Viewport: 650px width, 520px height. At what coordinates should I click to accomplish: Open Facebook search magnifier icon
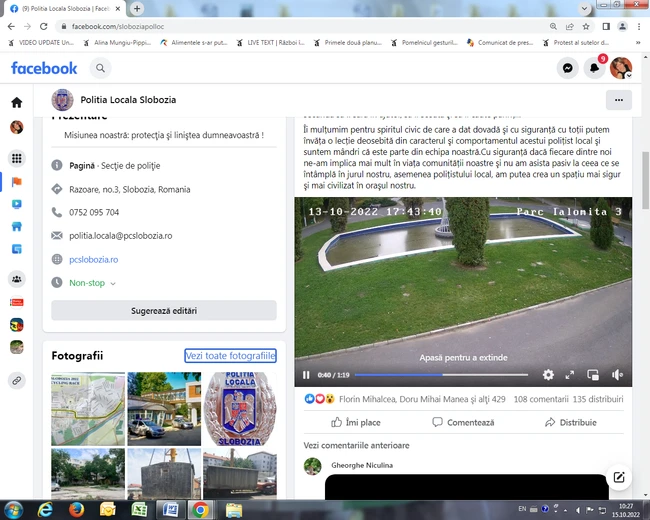[x=100, y=68]
